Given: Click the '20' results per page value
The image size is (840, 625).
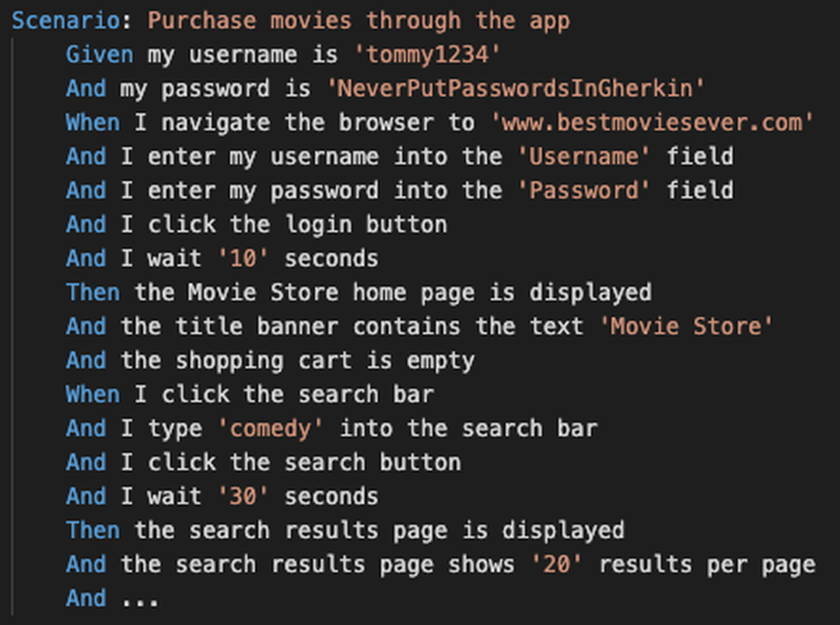Looking at the screenshot, I should (556, 565).
